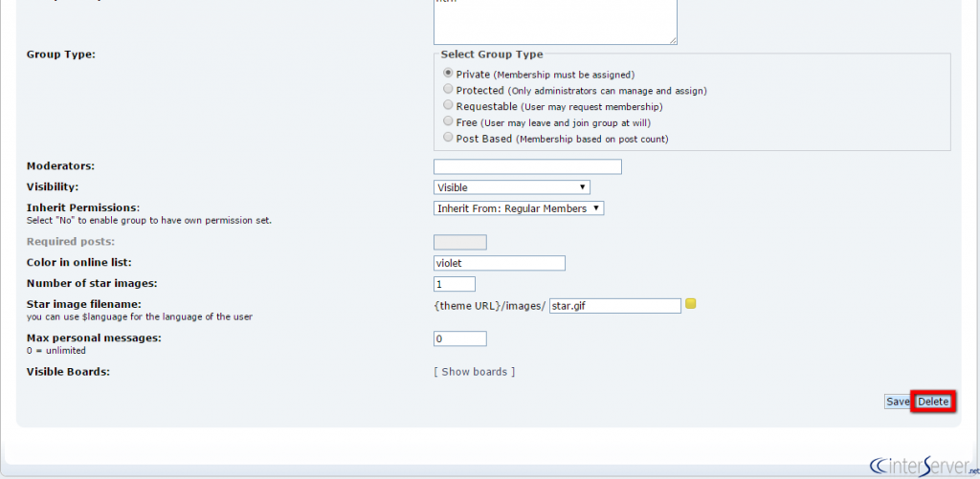Image resolution: width=980 pixels, height=479 pixels.
Task: Click the 'Select "No" to enable group' hint
Action: (x=148, y=221)
